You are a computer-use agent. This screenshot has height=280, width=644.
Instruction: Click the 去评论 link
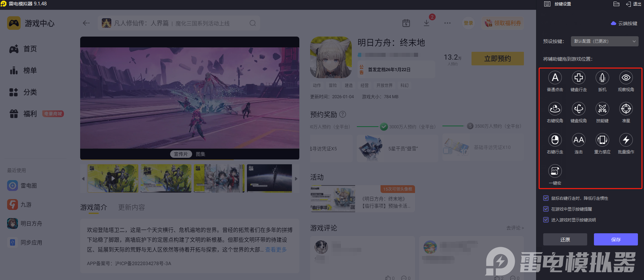click(515, 228)
